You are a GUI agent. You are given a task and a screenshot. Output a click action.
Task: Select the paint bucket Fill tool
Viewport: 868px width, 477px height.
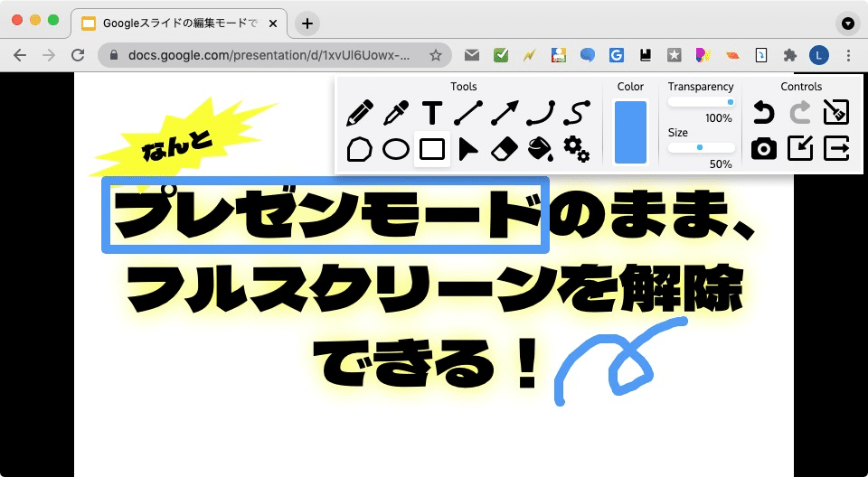(x=540, y=149)
